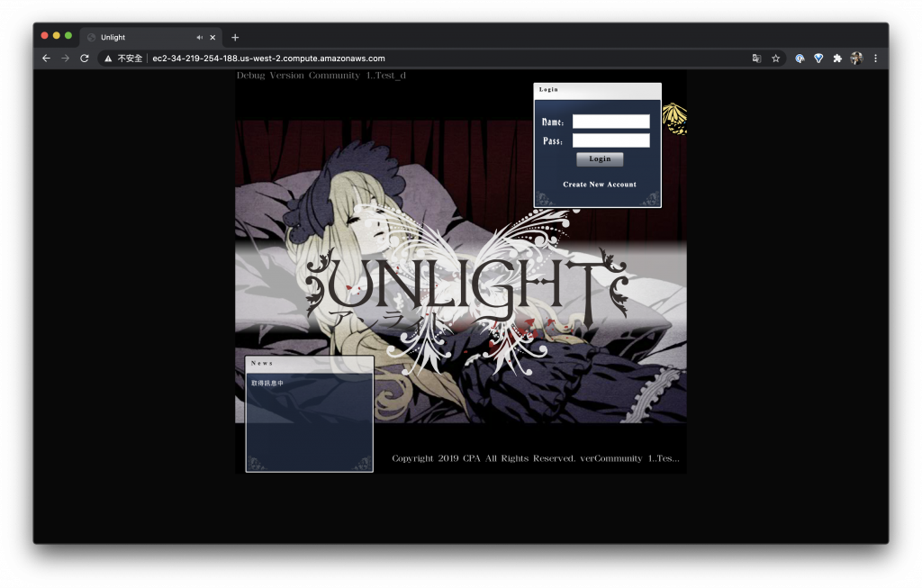Screen dimensions: 922x588
Task: Mute the Unlight tab audio icon
Action: (x=199, y=37)
